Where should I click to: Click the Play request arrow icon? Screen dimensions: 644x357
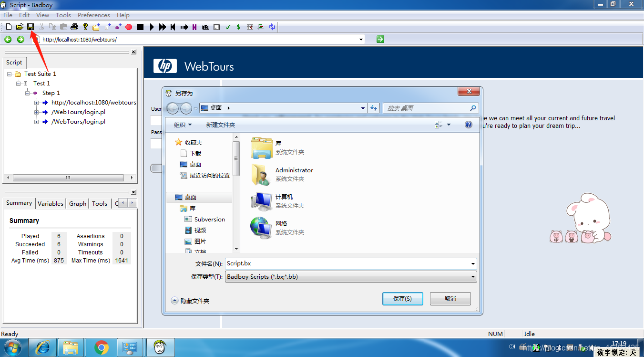point(184,27)
